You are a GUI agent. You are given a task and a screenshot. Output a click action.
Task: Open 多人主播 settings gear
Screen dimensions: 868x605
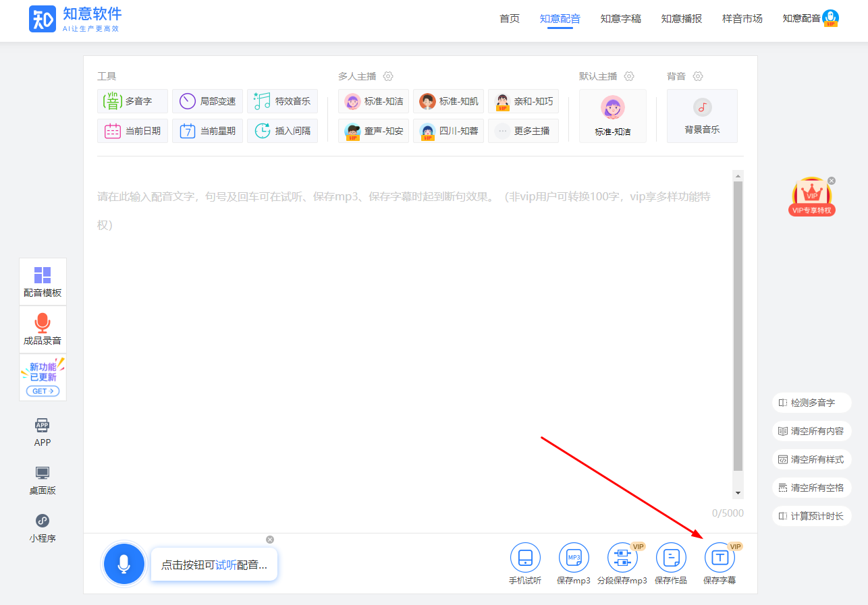388,76
